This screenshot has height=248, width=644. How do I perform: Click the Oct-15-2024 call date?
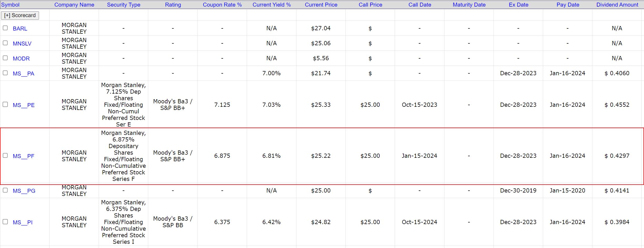click(x=419, y=222)
